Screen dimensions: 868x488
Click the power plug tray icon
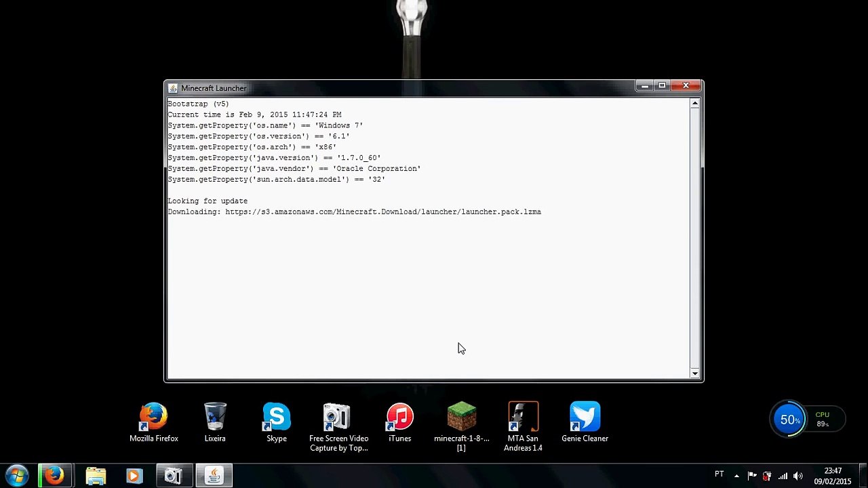coord(767,476)
